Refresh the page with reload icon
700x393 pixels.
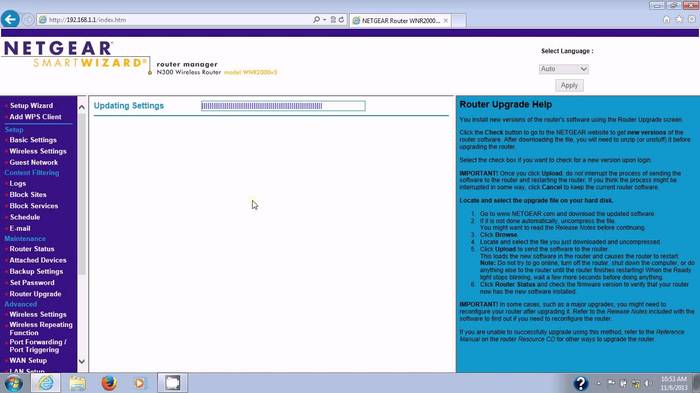click(x=342, y=20)
